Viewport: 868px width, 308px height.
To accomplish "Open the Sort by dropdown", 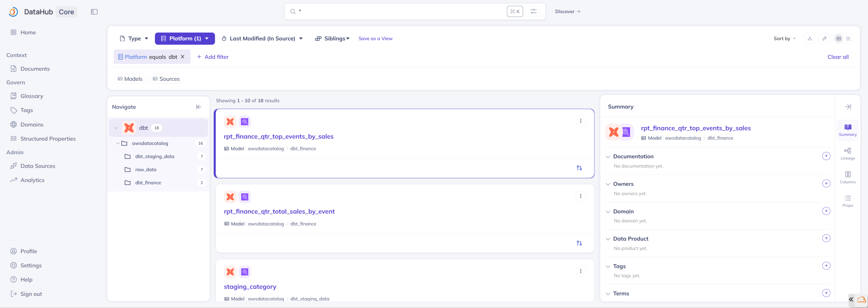I will 785,39.
